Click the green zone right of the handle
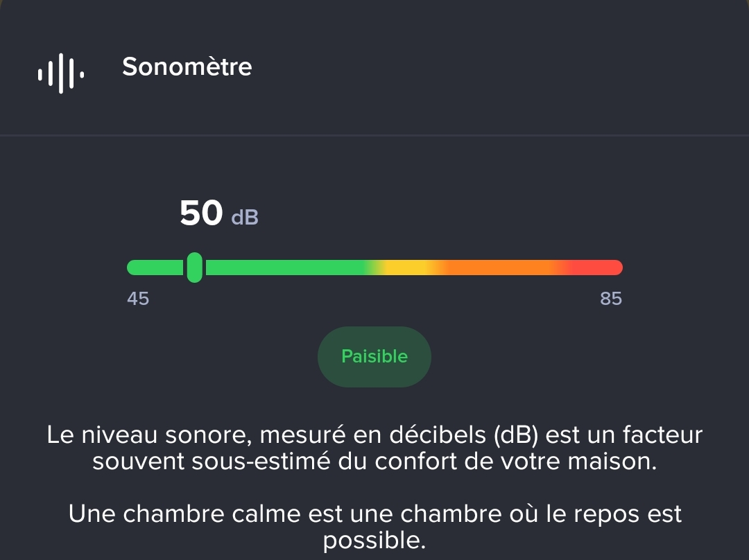 284,268
